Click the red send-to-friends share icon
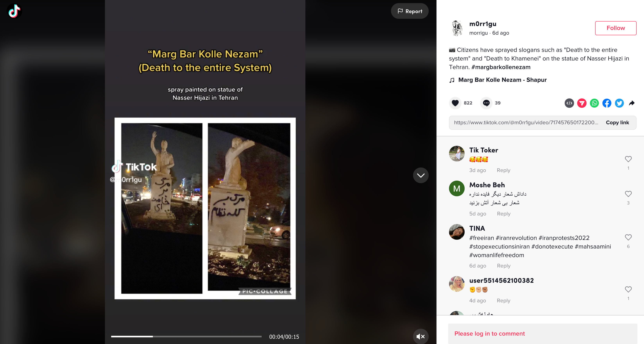644x344 pixels. pyautogui.click(x=582, y=103)
